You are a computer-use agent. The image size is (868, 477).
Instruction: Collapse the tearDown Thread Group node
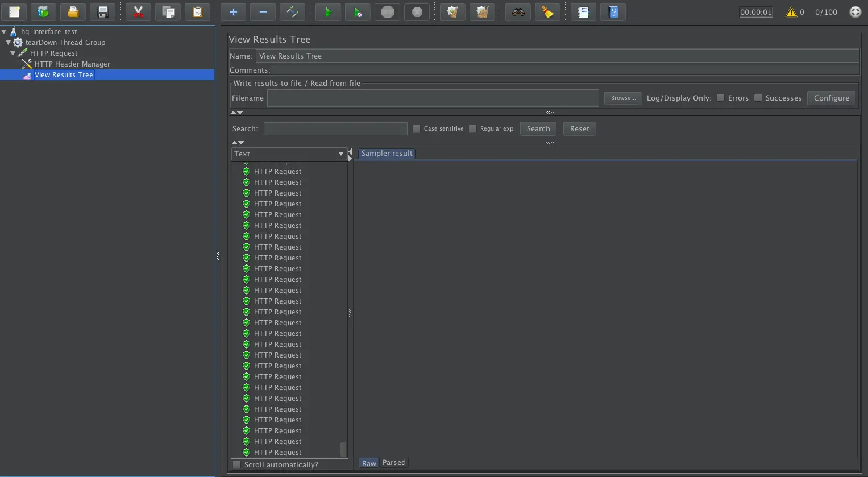pos(8,43)
